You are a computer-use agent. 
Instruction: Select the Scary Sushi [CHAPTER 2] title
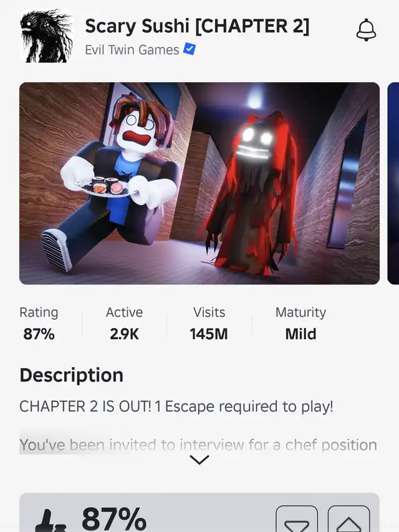coord(197,26)
